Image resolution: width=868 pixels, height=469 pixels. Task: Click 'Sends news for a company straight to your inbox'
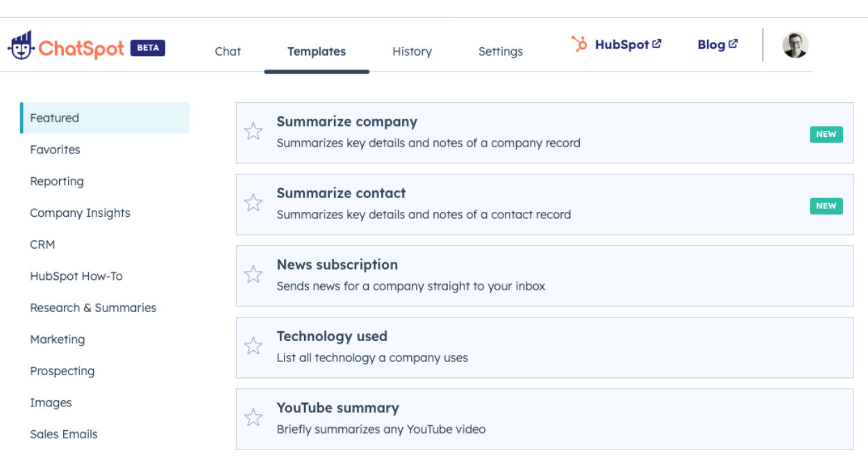411,286
